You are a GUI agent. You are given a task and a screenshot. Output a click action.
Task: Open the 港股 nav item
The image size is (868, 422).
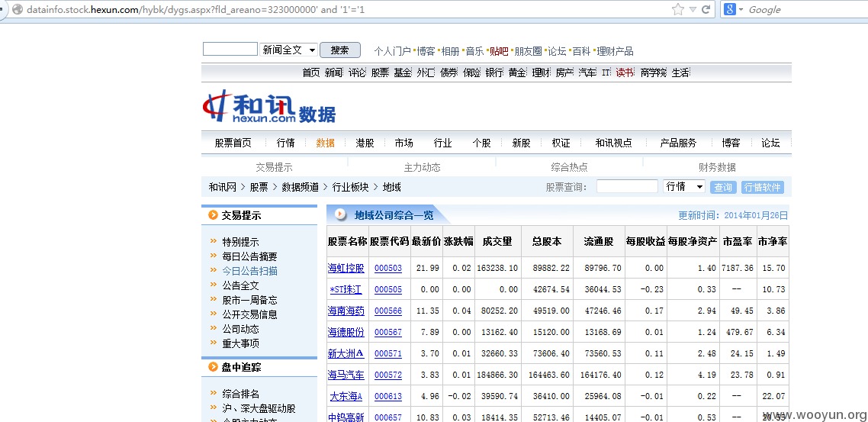pos(365,143)
